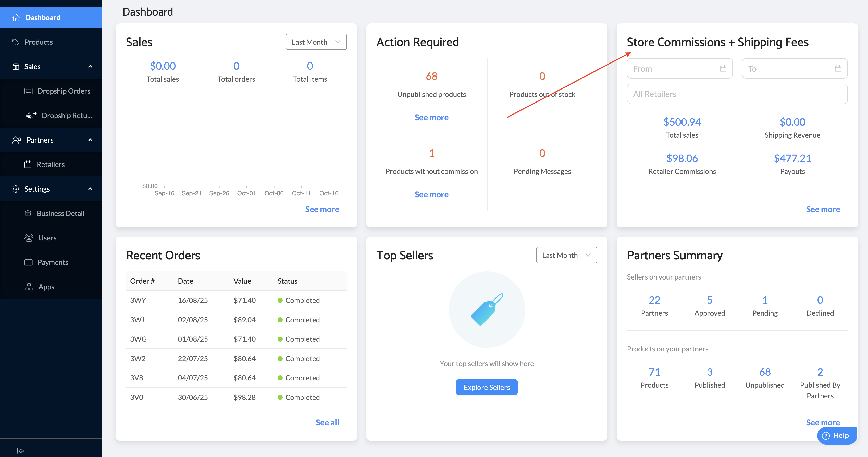The image size is (868, 457).
Task: Open the Help chat button
Action: 837,435
